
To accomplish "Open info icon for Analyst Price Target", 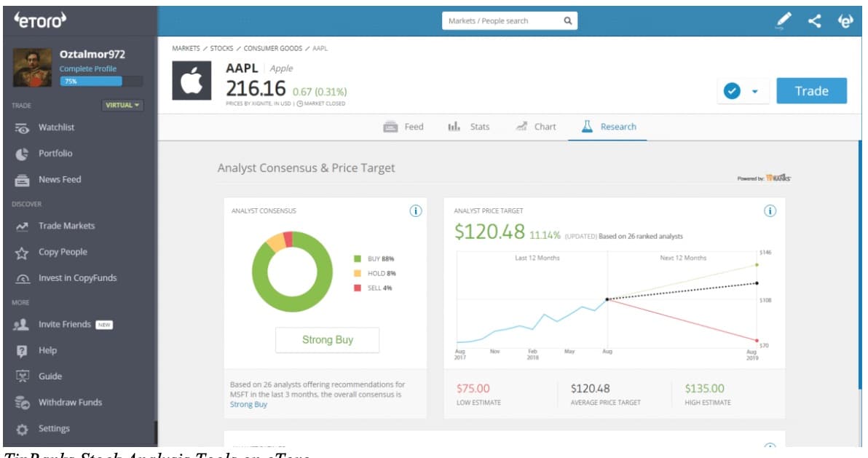I will (x=770, y=211).
